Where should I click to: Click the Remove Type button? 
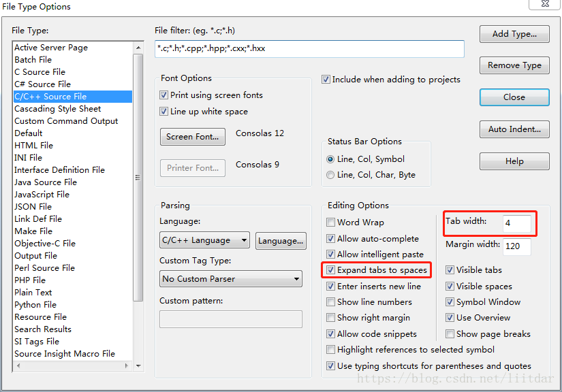coord(514,65)
